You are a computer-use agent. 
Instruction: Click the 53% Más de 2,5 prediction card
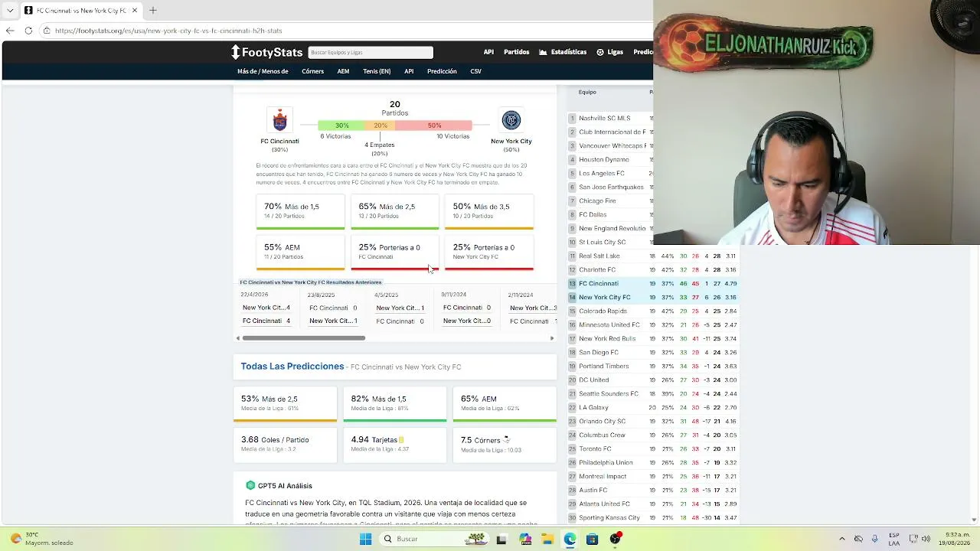click(285, 404)
